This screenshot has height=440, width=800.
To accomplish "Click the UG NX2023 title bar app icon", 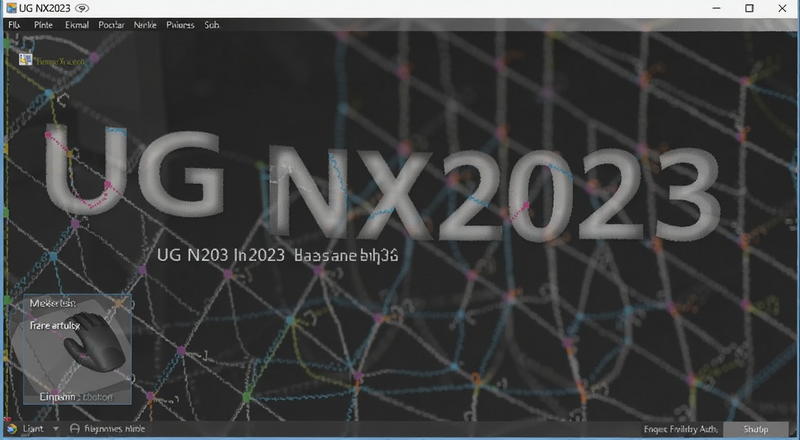I will [11, 8].
